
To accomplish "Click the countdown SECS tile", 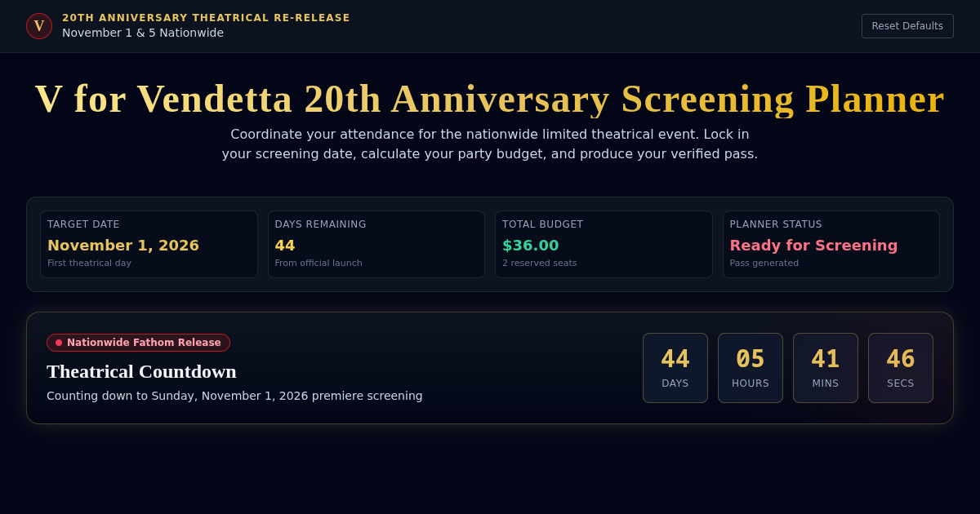I will coord(901,368).
